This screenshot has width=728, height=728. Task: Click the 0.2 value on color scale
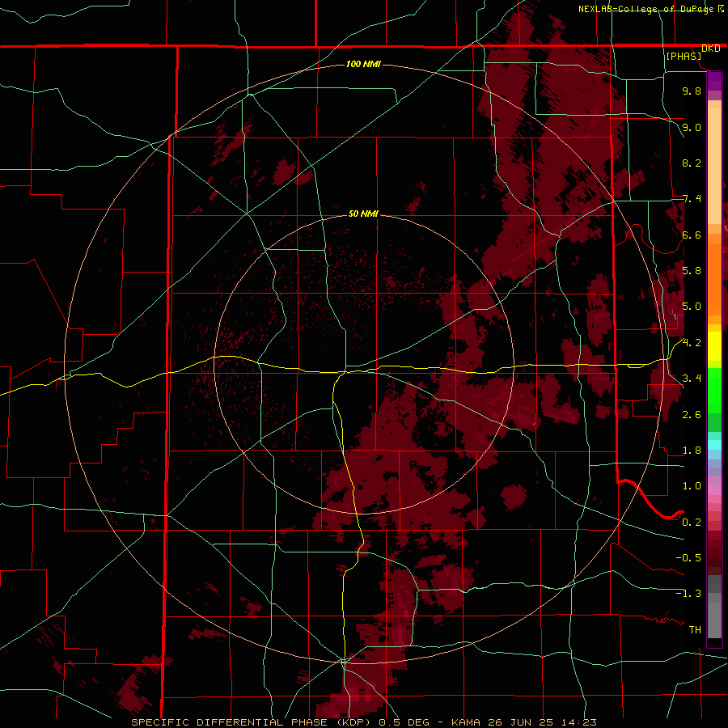[x=692, y=523]
